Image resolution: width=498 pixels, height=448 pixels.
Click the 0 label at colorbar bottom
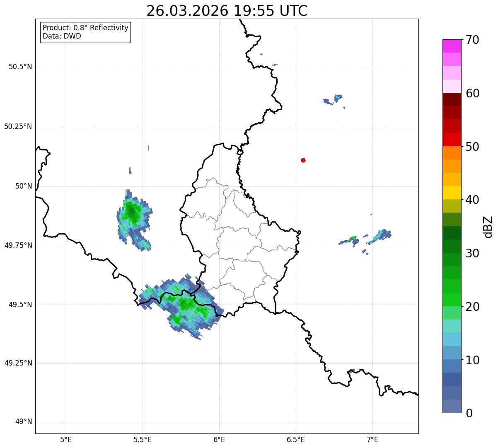point(469,413)
